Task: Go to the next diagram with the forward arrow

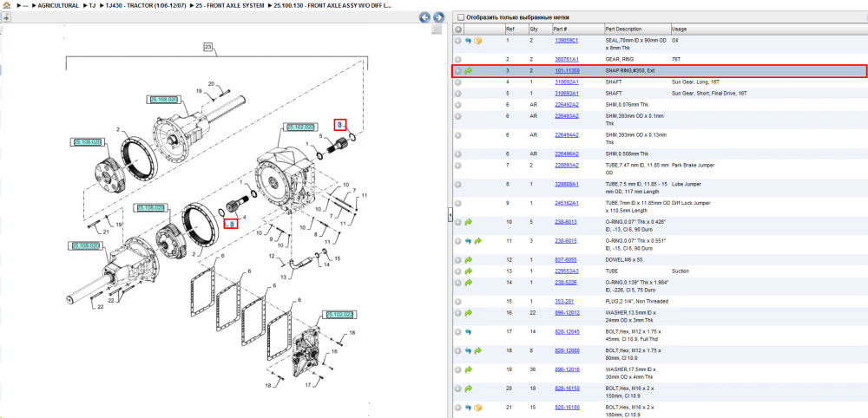Action: click(x=438, y=17)
